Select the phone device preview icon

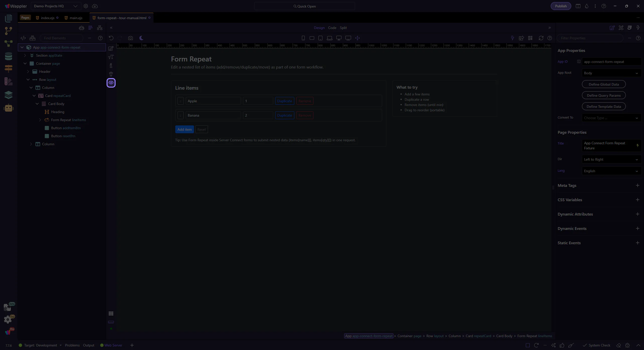tap(303, 38)
